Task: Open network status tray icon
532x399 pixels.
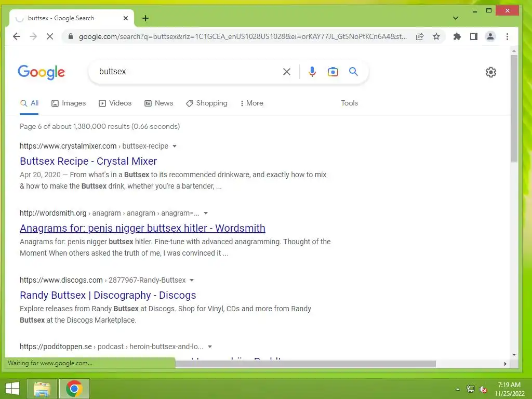Action: click(471, 389)
